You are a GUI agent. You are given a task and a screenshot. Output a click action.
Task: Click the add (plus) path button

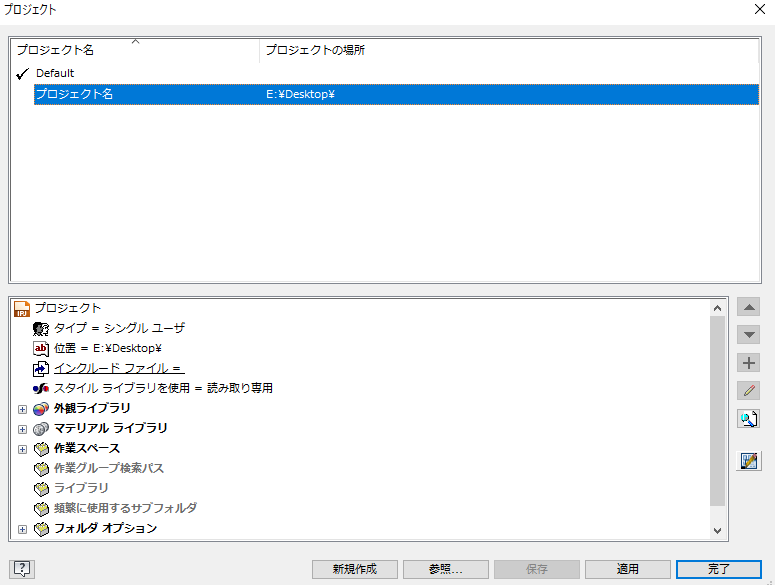[748, 363]
